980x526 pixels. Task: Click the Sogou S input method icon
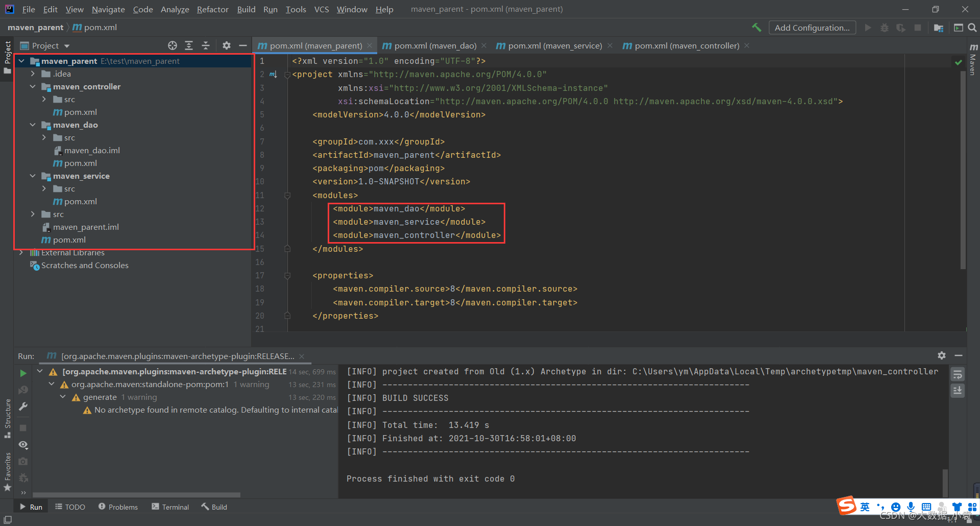(x=847, y=506)
